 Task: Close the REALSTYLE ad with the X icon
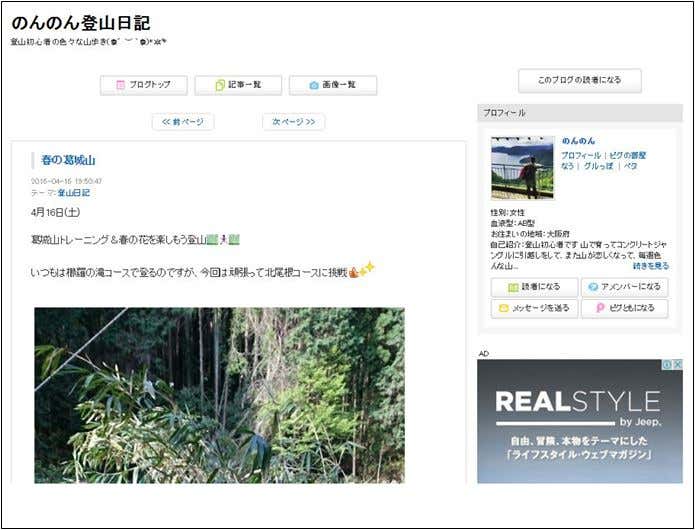click(x=678, y=364)
